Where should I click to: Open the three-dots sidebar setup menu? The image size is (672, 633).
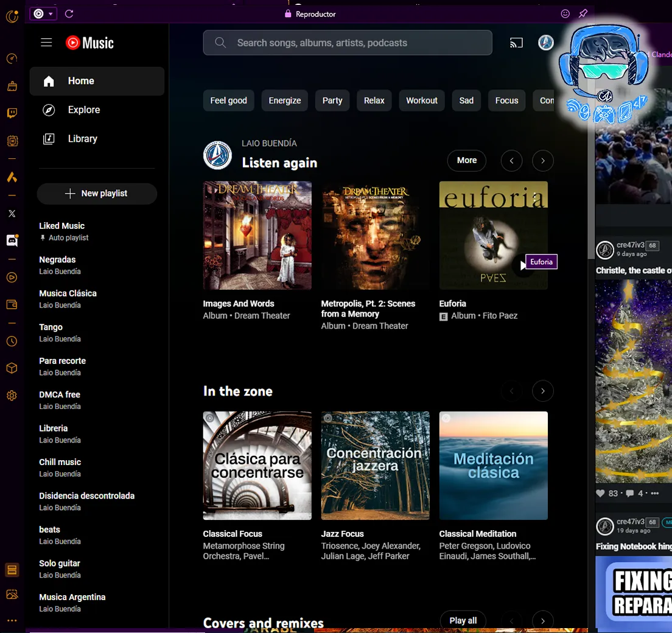[12, 620]
